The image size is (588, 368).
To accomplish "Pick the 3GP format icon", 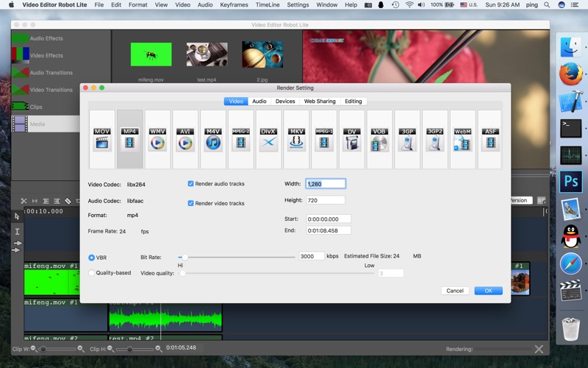I will [x=407, y=139].
